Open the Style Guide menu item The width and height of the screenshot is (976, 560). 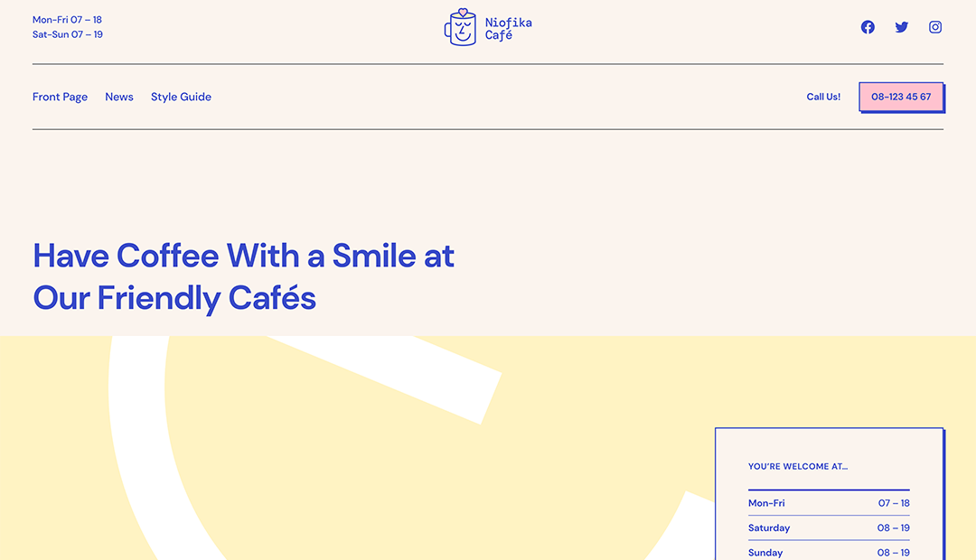(x=181, y=97)
